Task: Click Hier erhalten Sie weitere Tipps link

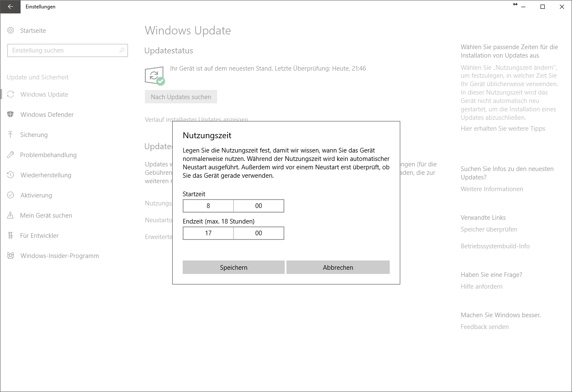Action: pos(503,129)
